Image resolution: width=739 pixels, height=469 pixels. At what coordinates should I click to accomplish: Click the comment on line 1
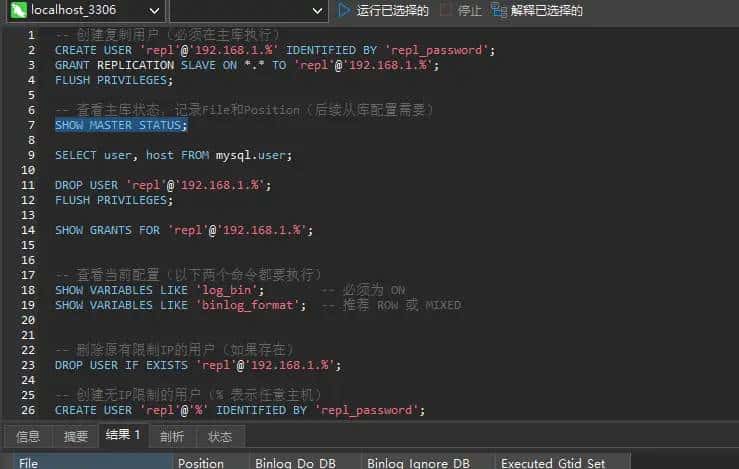[x=167, y=35]
